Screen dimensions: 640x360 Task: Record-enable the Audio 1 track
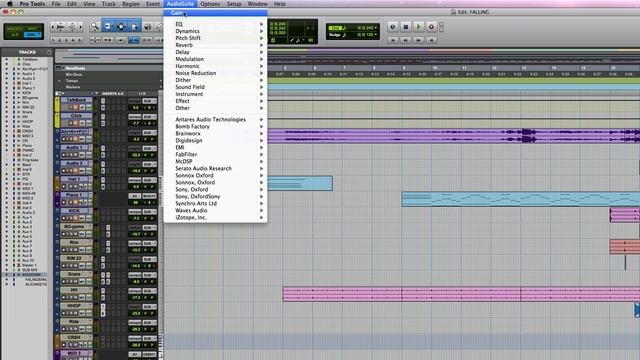pos(64,155)
